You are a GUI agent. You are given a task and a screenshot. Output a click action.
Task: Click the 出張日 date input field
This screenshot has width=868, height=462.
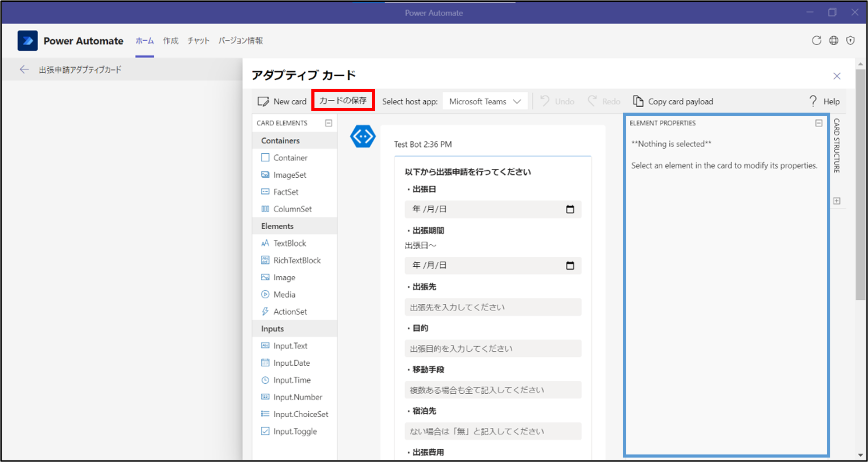(493, 209)
